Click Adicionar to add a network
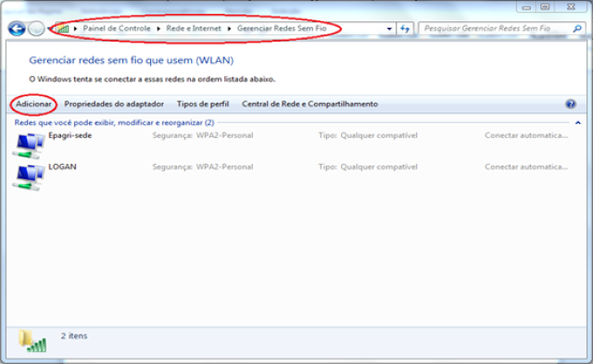This screenshot has width=593, height=364. 33,104
